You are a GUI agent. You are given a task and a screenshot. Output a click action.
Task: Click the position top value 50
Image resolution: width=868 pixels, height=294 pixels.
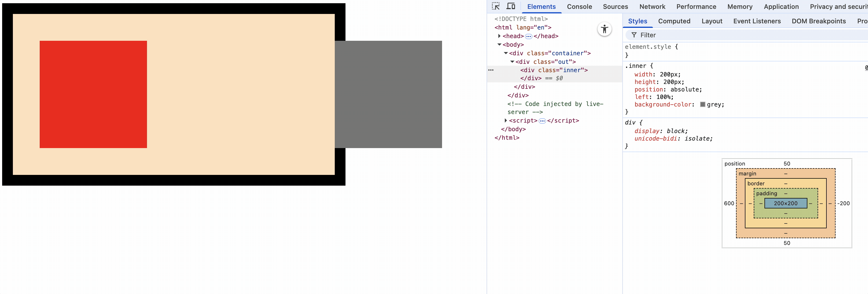(x=786, y=164)
